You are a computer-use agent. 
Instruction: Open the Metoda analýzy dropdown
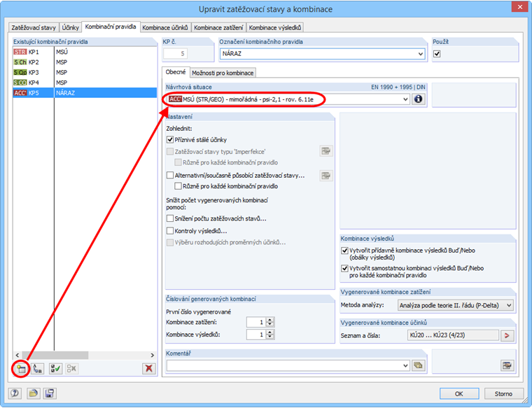(509, 305)
